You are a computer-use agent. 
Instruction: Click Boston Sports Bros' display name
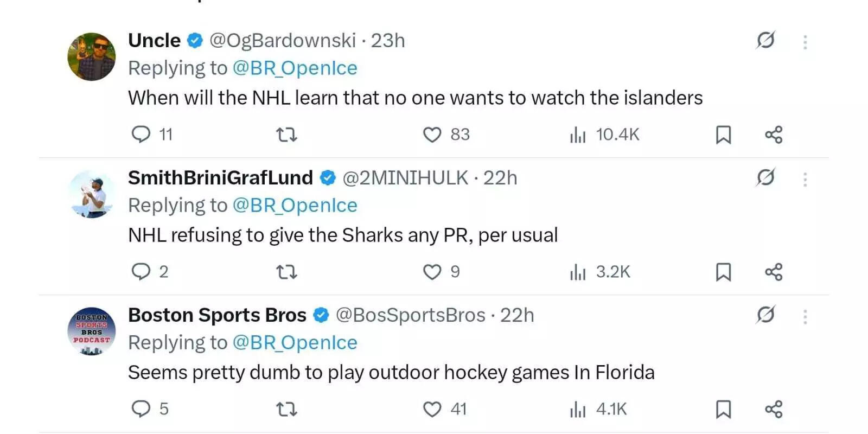(216, 315)
